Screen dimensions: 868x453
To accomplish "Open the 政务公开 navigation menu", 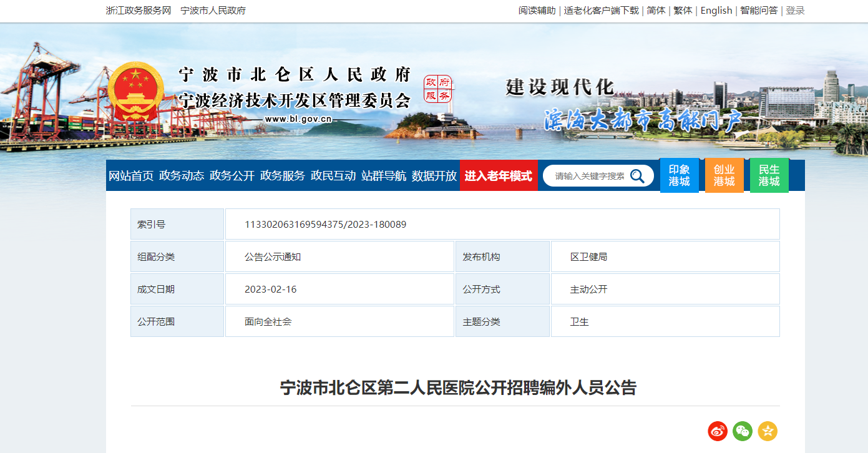I will click(232, 176).
